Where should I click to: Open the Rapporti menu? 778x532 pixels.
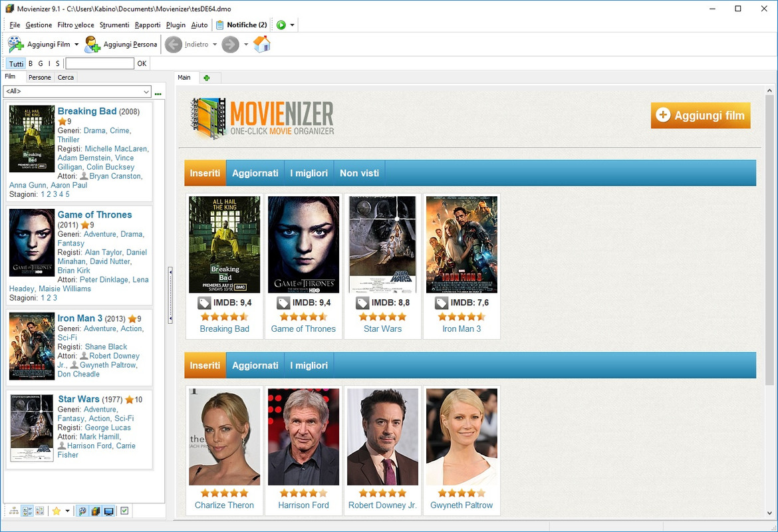148,25
